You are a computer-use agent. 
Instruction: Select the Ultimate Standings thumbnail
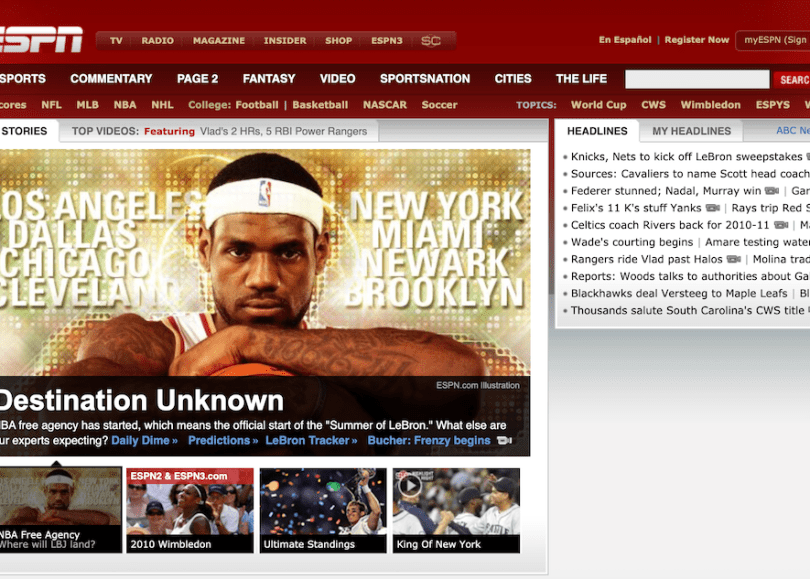323,510
